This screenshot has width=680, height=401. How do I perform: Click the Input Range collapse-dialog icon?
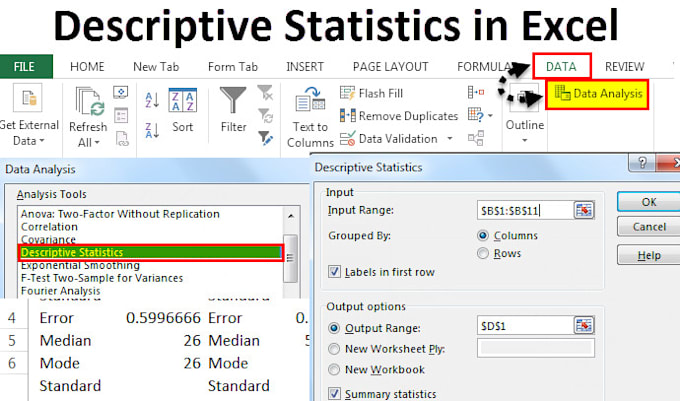click(584, 211)
